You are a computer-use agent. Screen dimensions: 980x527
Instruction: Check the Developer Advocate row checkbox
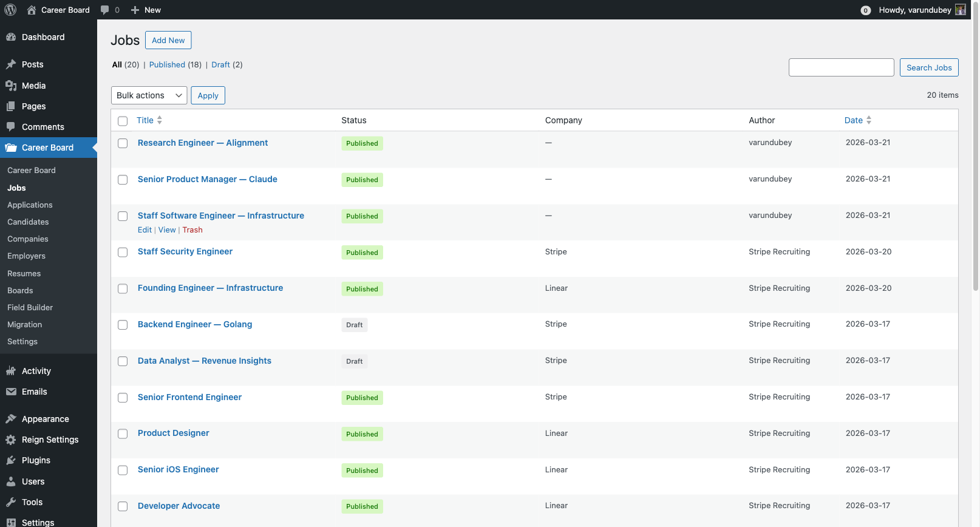(x=123, y=506)
